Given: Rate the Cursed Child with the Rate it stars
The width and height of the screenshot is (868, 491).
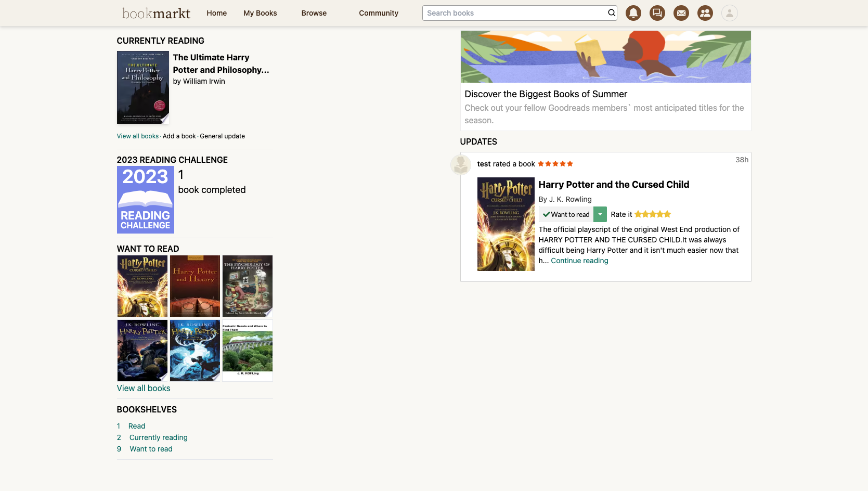Looking at the screenshot, I should click(652, 214).
